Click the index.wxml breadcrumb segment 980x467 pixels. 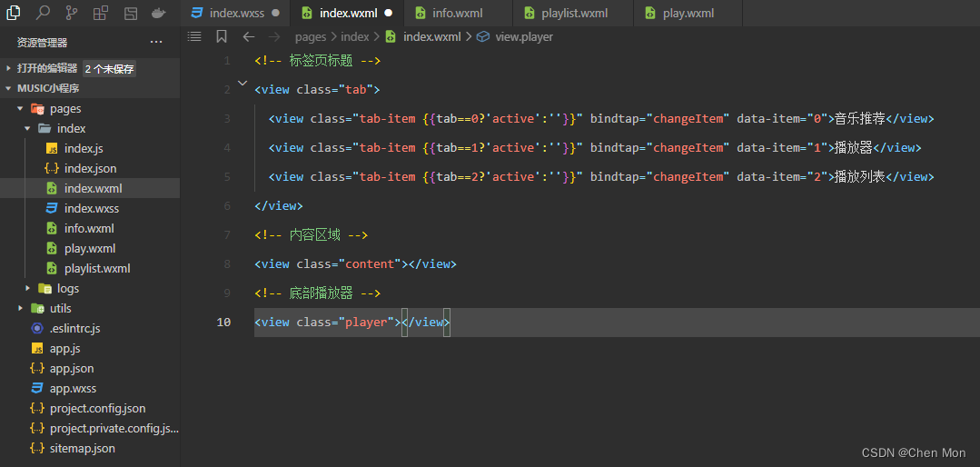pos(432,37)
